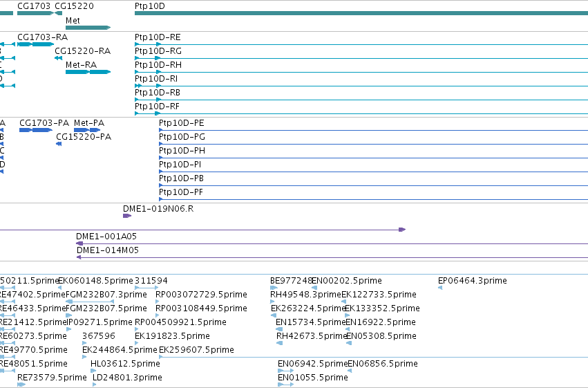The width and height of the screenshot is (588, 388).
Task: Click the 367596 feature
Action: 99,336
